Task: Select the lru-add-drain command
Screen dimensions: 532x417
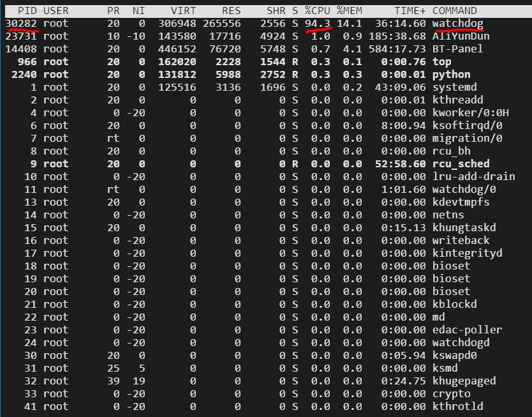Action: (474, 177)
